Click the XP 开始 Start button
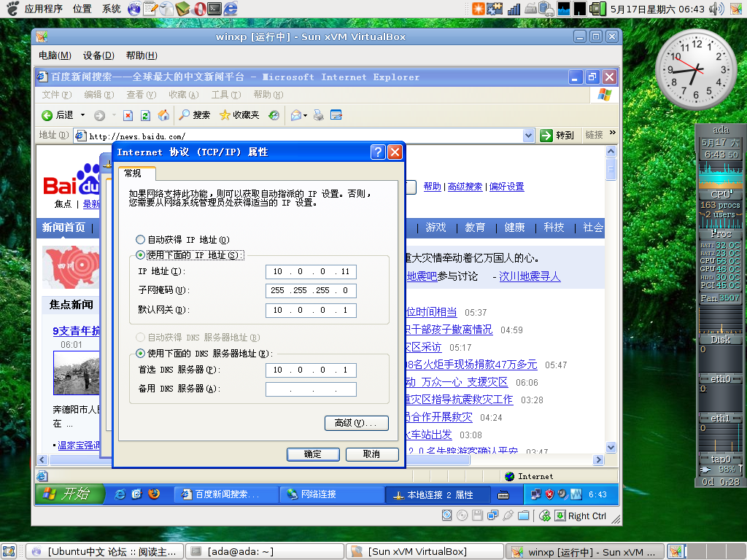Screen dimensions: 747x560 click(69, 494)
